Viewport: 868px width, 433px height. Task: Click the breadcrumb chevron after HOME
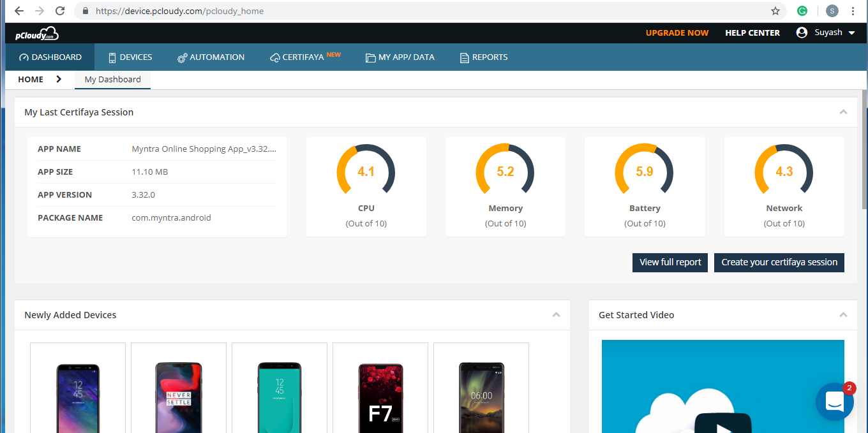pos(59,79)
